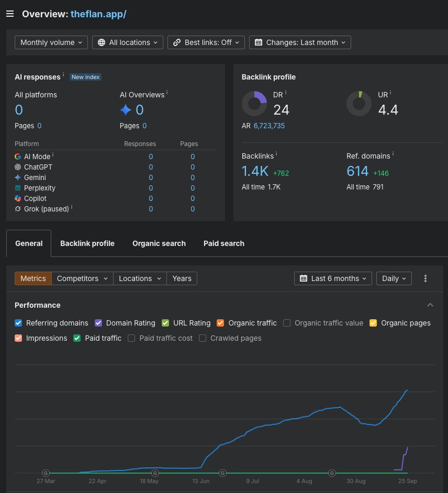Select the General tab
Screen dimensions: 448x493
click(29, 243)
